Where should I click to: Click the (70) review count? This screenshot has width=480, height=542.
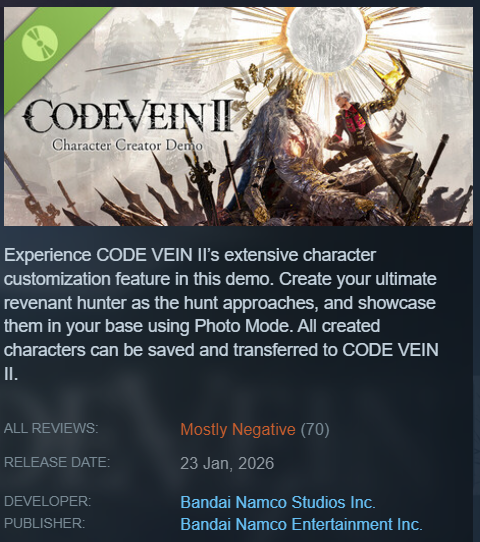(315, 429)
